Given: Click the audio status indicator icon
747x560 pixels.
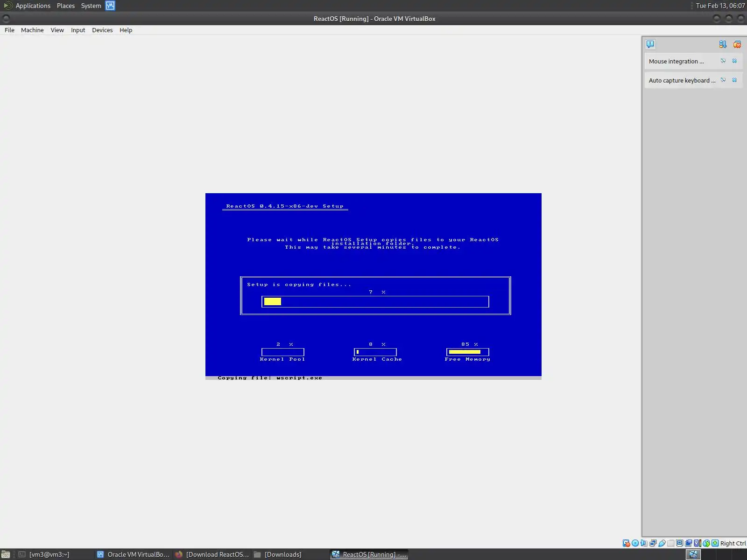Looking at the screenshot, I should pos(644,543).
